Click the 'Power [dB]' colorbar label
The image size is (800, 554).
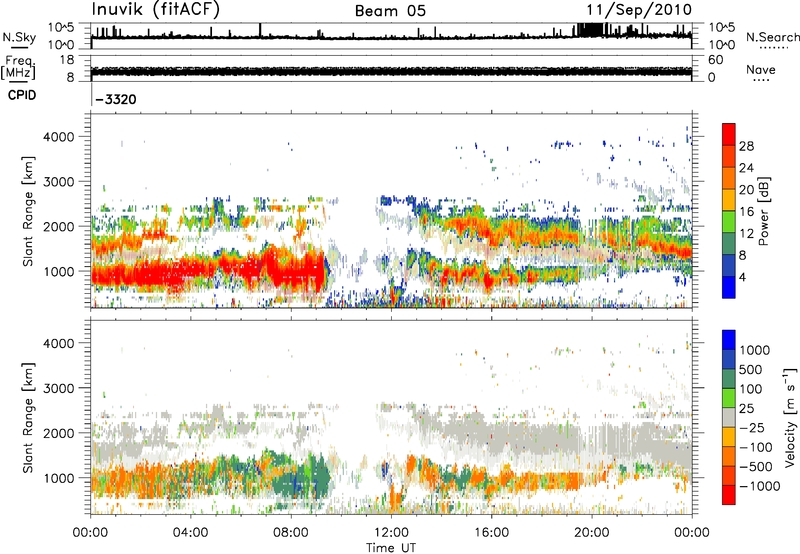[763, 211]
